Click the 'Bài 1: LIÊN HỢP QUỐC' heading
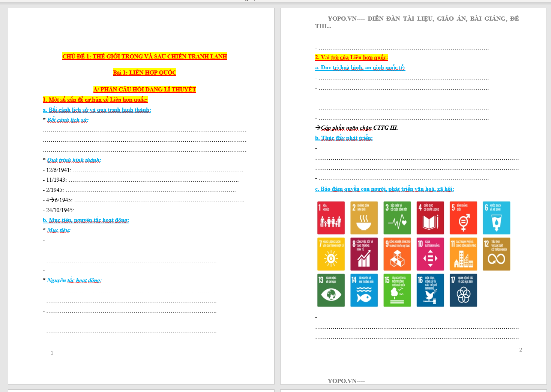 click(144, 72)
